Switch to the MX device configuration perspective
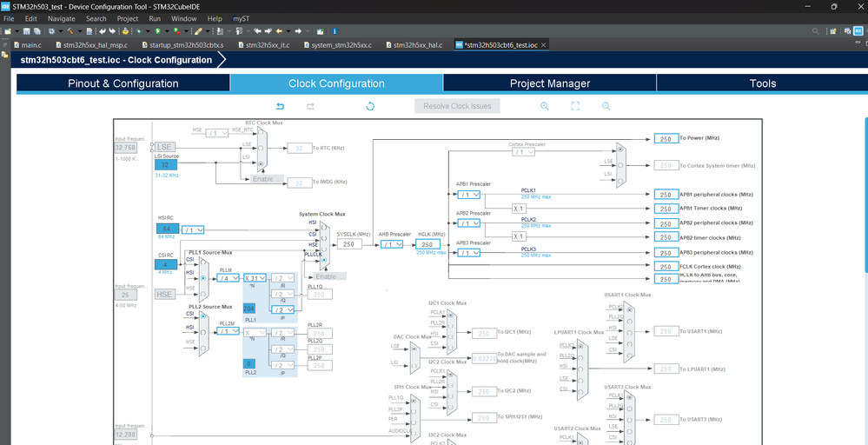The width and height of the screenshot is (868, 445). [x=858, y=31]
